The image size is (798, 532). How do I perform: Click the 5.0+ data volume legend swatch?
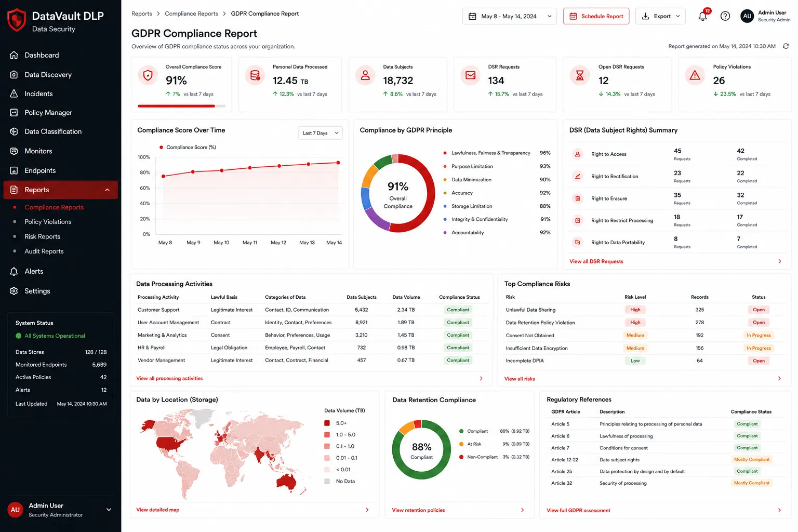pyautogui.click(x=327, y=423)
